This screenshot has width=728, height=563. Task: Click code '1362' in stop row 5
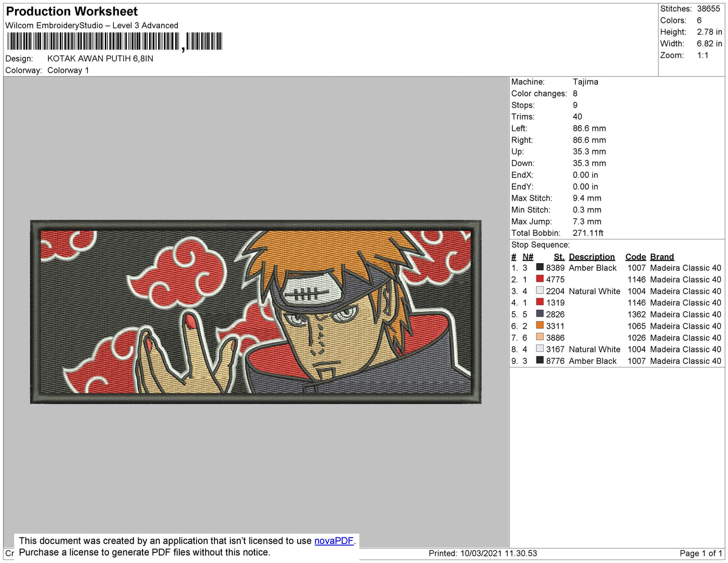click(636, 314)
